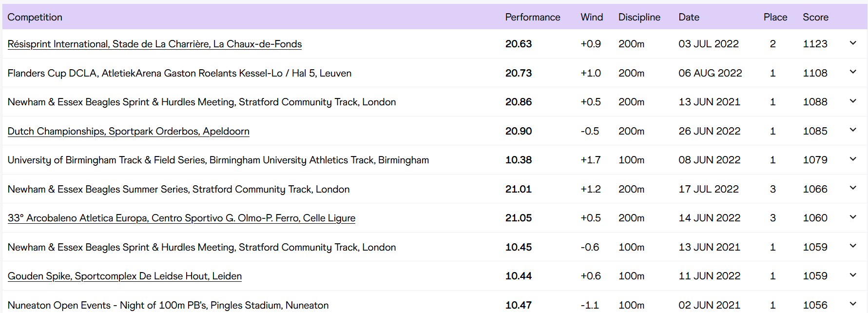Open the Dutch Championships Apeldoorn link
The image size is (868, 313).
click(x=128, y=131)
